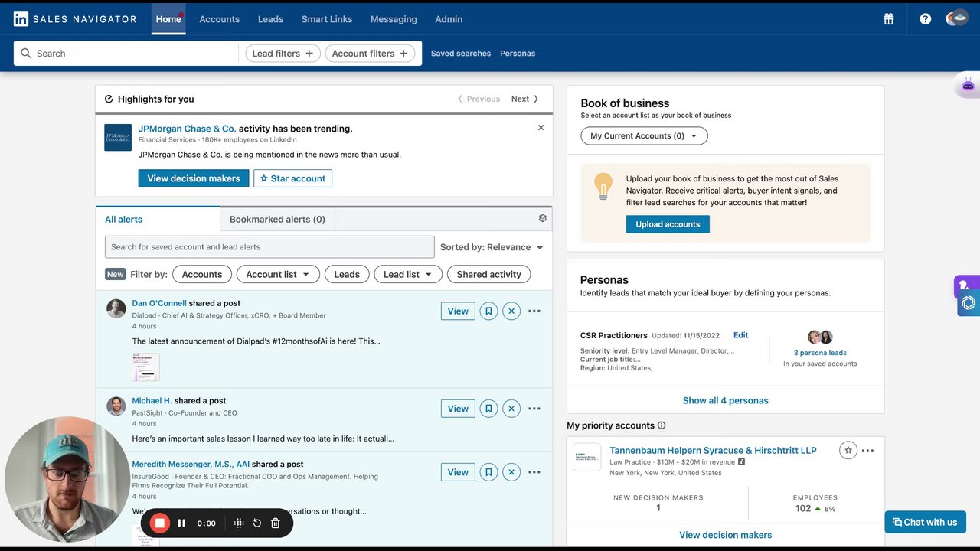Viewport: 980px width, 551px height.
Task: Change the Sorted by Relevance dropdown
Action: pos(492,247)
